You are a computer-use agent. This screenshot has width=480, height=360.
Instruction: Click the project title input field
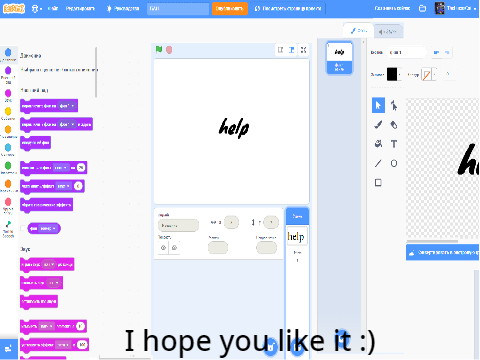(x=178, y=8)
